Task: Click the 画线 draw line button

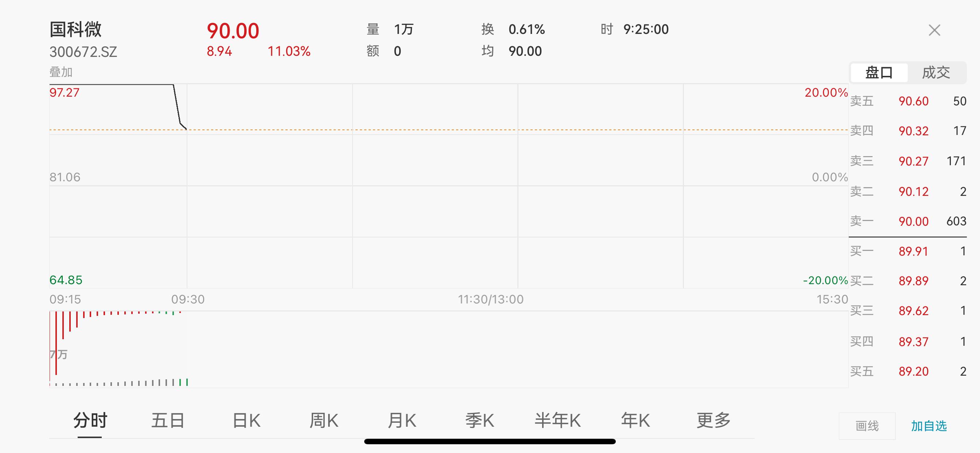Action: 867,426
